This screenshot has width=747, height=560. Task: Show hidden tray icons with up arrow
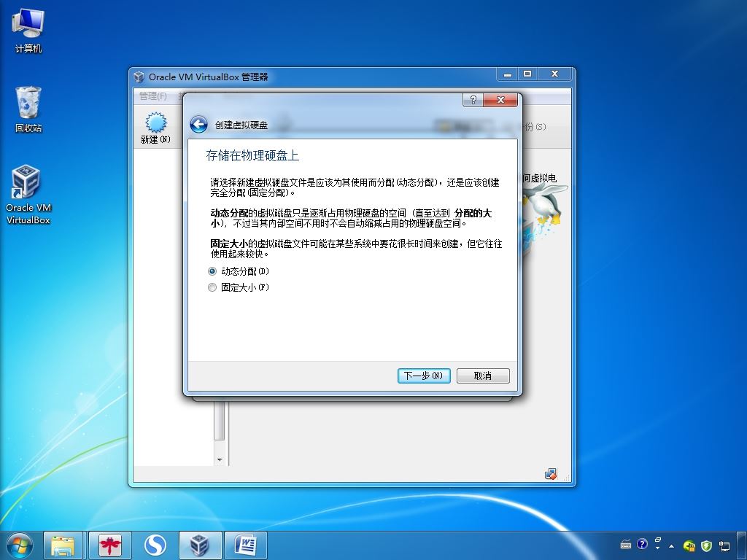pos(672,545)
